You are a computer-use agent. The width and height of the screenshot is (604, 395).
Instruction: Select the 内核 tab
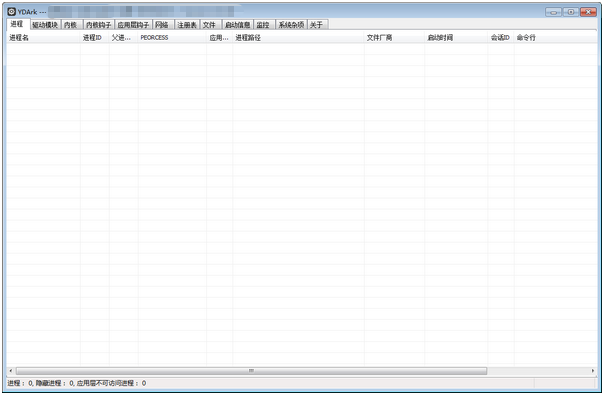click(72, 25)
